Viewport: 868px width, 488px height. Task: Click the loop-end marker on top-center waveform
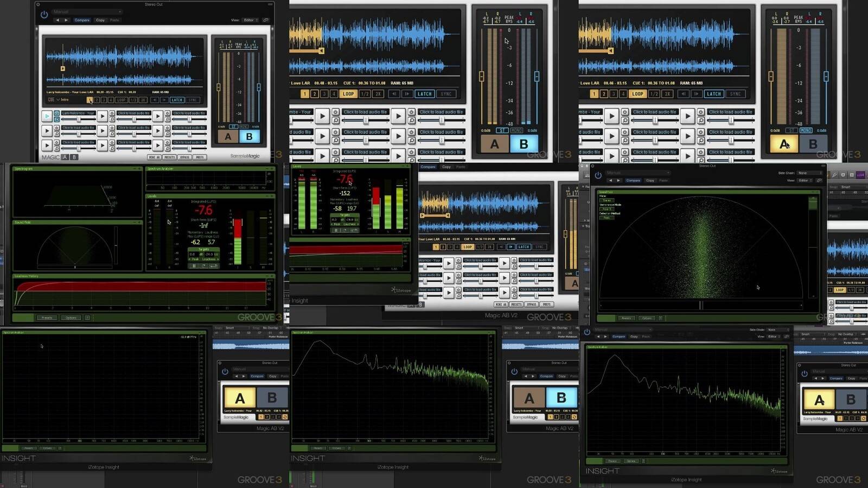tap(322, 50)
